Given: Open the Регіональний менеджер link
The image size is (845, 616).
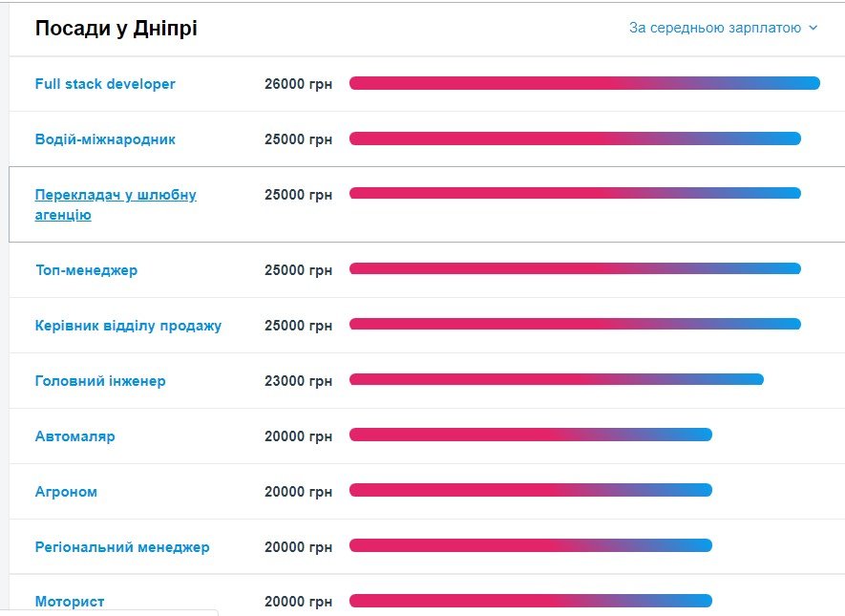Looking at the screenshot, I should tap(122, 547).
